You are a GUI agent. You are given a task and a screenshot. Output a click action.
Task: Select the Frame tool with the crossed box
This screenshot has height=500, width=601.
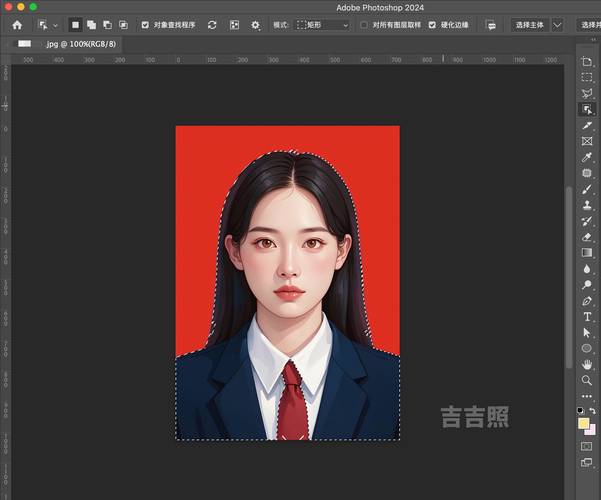586,141
